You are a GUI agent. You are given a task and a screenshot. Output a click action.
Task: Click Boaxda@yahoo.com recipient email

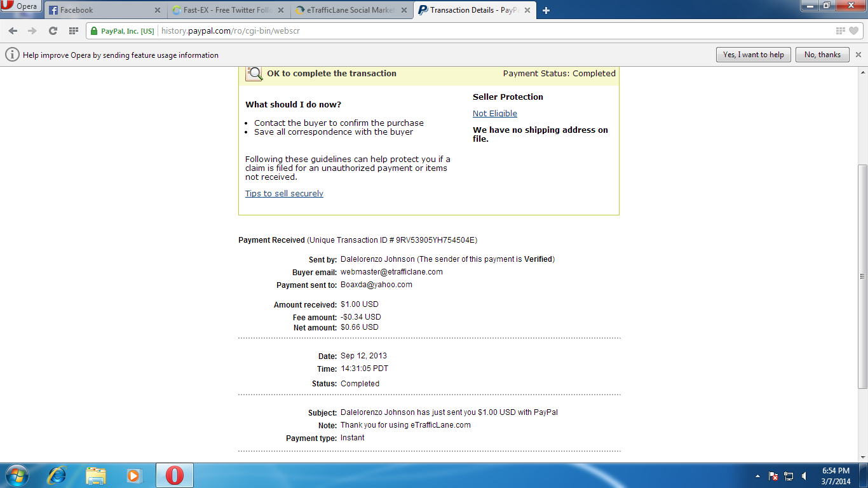click(x=376, y=285)
